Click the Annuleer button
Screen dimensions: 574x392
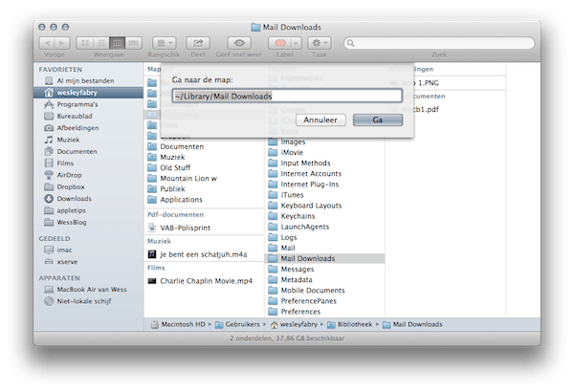click(320, 120)
